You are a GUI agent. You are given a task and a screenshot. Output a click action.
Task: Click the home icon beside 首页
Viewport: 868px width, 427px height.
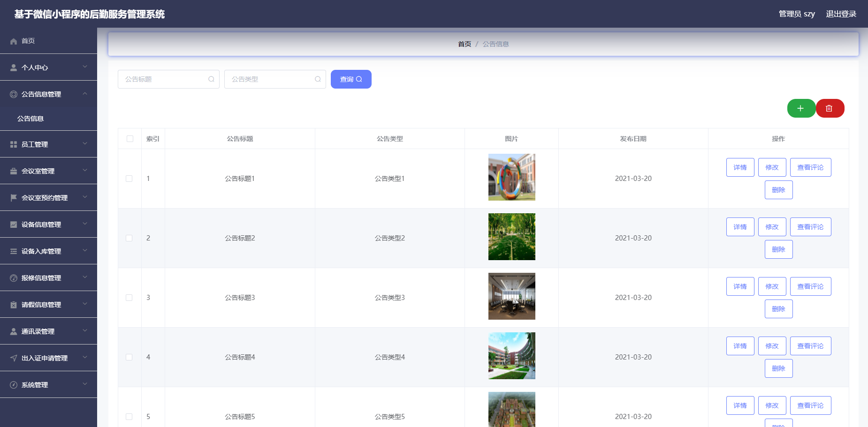pyautogui.click(x=14, y=41)
